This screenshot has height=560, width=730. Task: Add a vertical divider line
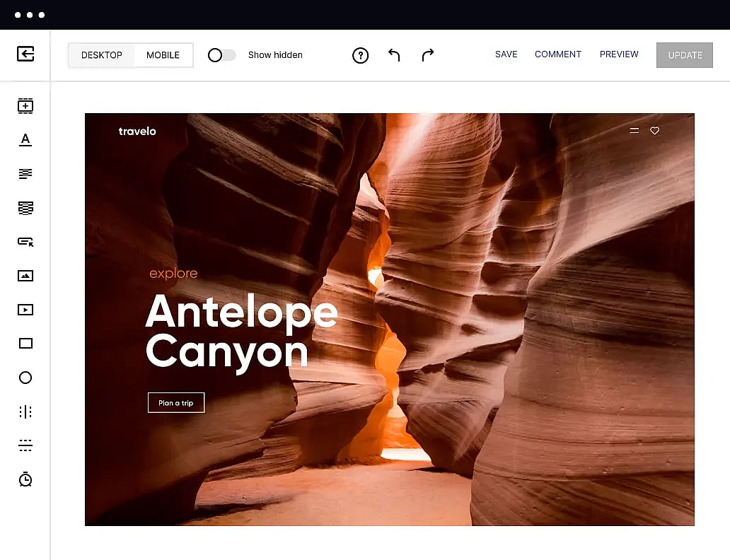tap(25, 412)
